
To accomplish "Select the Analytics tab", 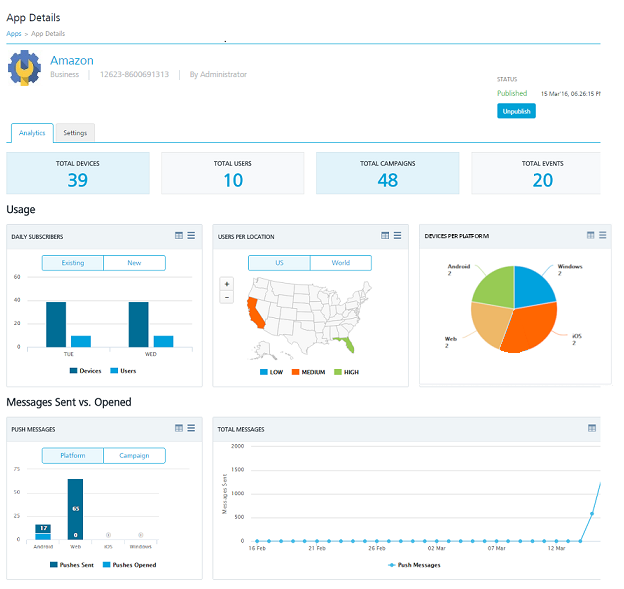I will click(x=32, y=133).
